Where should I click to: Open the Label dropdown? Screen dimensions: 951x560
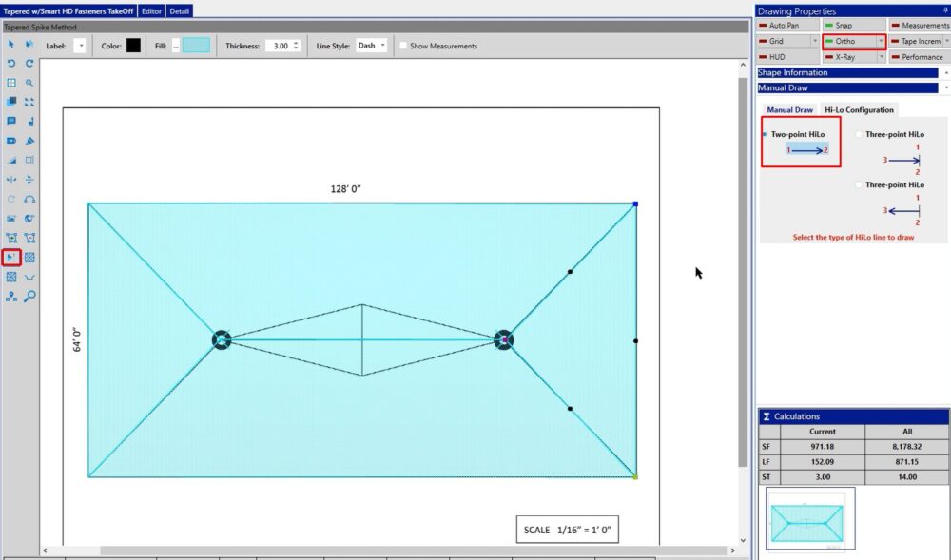(80, 46)
